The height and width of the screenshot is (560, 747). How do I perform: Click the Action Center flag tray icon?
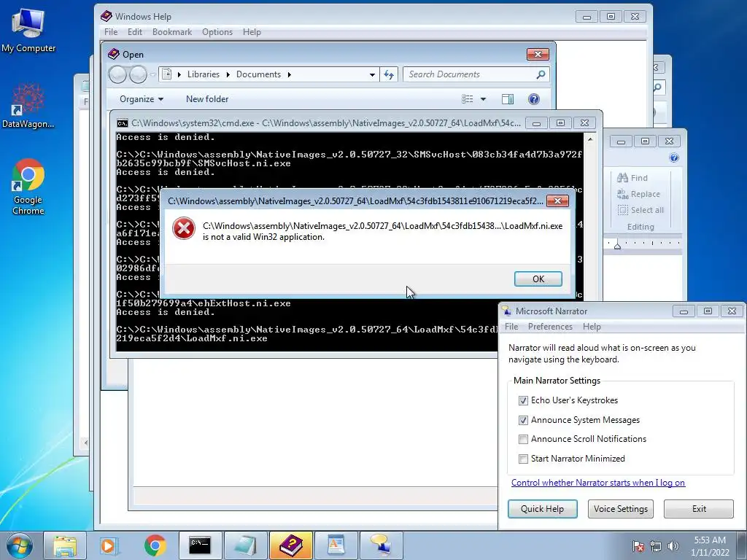pyautogui.click(x=638, y=546)
